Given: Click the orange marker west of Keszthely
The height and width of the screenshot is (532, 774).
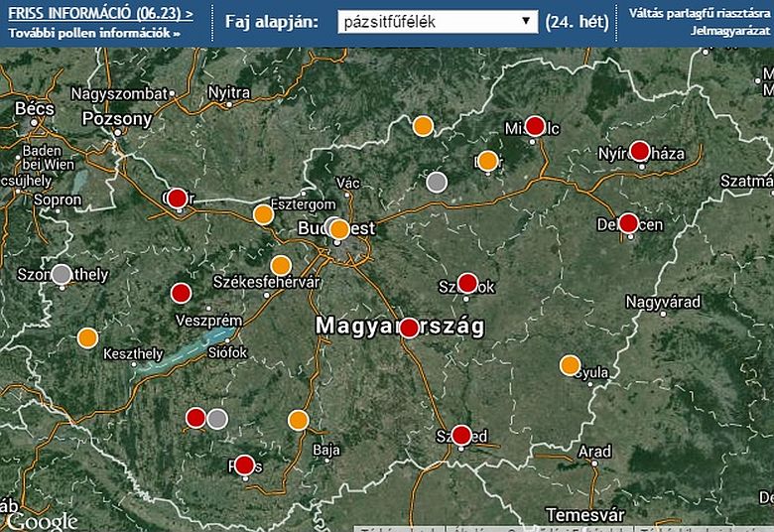Looking at the screenshot, I should (x=87, y=337).
